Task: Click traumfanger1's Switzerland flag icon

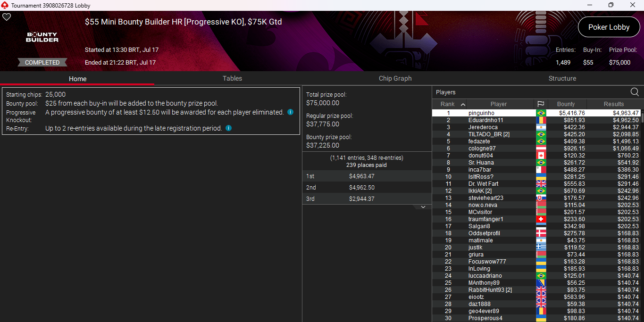Action: (541, 219)
